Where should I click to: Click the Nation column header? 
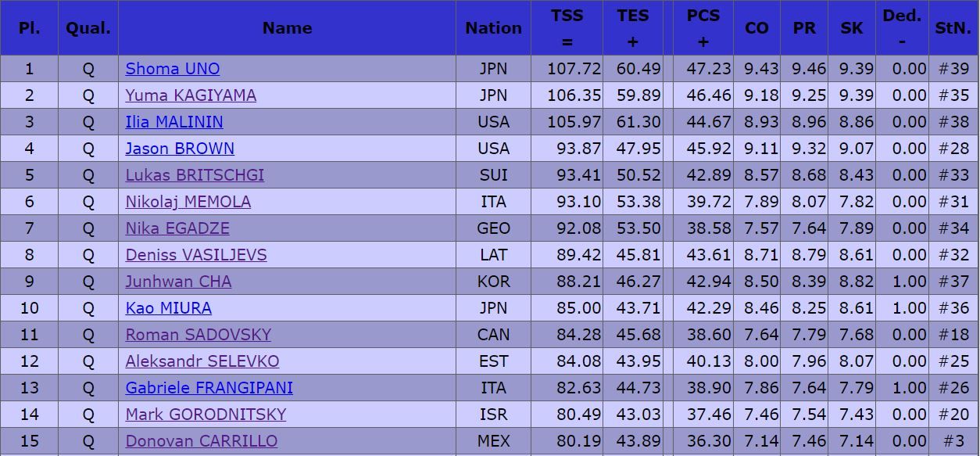[x=493, y=28]
